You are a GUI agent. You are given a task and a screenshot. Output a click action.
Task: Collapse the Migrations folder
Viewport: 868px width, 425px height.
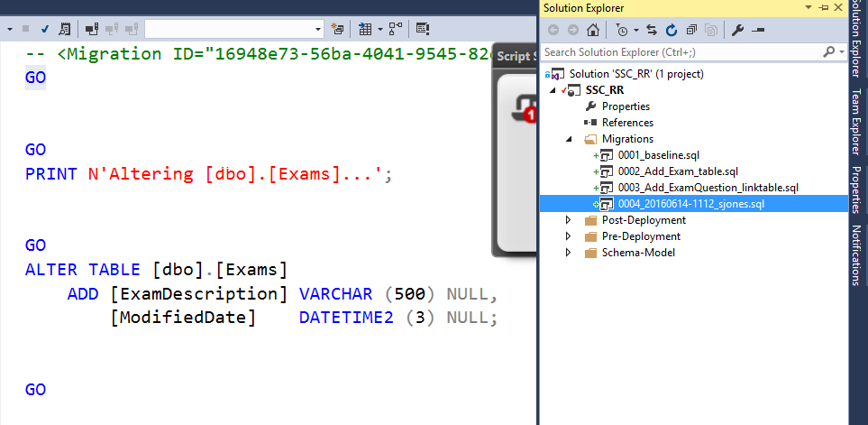pos(568,139)
